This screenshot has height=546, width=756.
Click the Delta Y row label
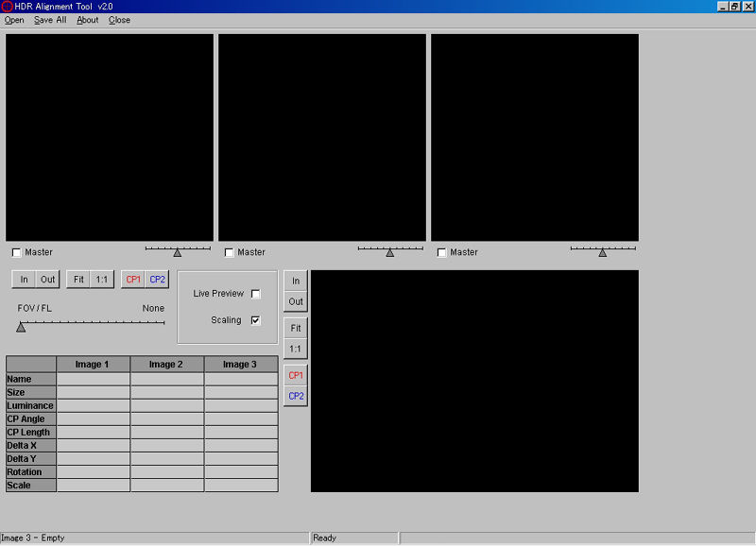pyautogui.click(x=31, y=459)
